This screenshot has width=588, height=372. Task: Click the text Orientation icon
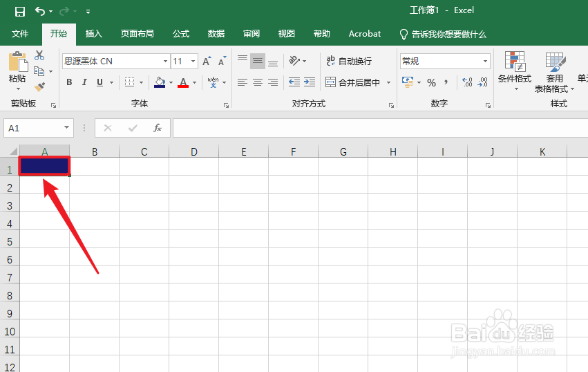(295, 61)
